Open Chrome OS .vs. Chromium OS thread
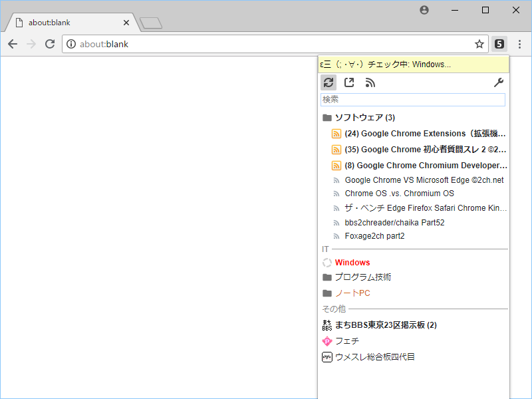The width and height of the screenshot is (532, 399). (x=400, y=194)
